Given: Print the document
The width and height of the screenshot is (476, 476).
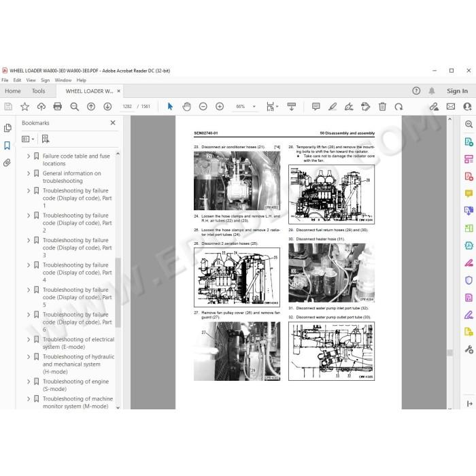Looking at the screenshot, I should pos(57,107).
